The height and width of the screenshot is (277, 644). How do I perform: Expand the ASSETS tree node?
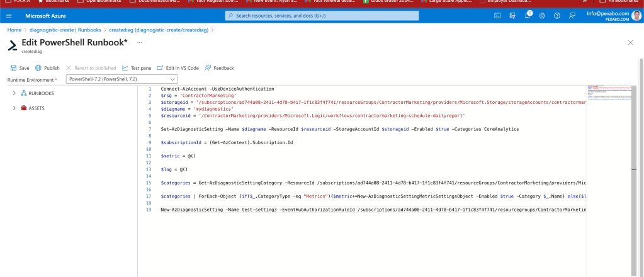pyautogui.click(x=14, y=108)
